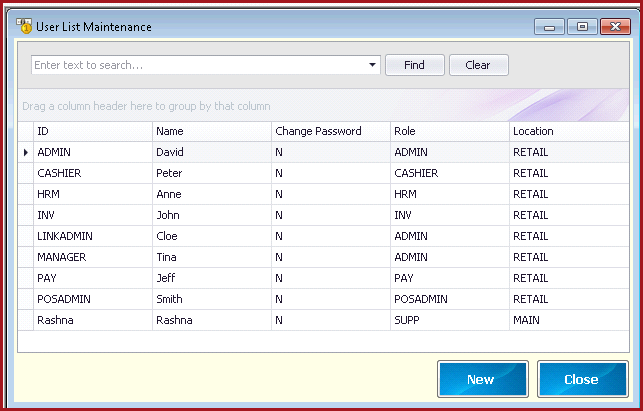Select the Rashna user row

coord(323,320)
